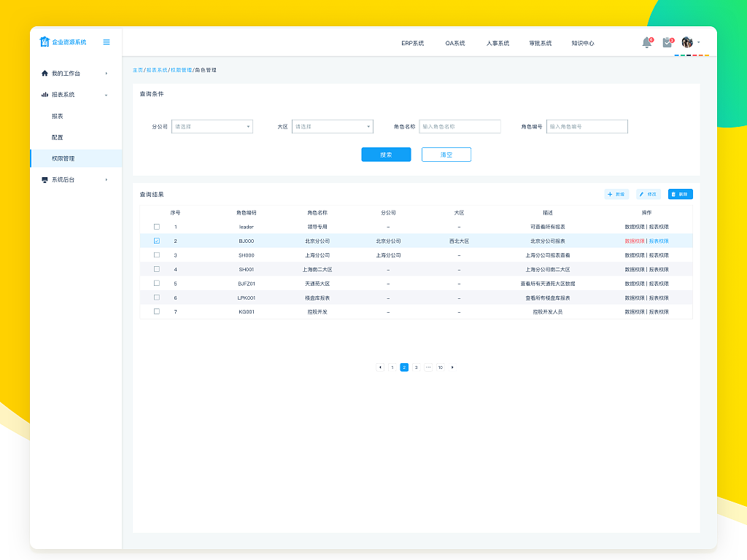
Task: Check the checkbox for row 4 SH001
Action: [x=157, y=269]
